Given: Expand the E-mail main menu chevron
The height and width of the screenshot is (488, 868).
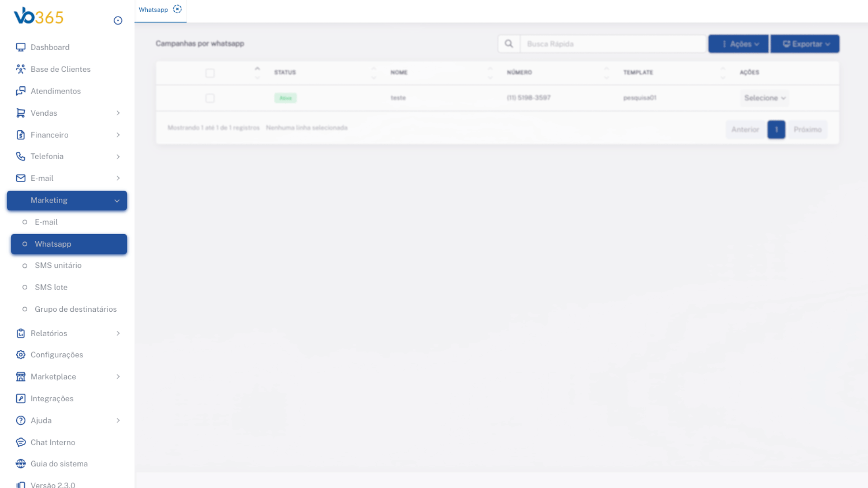Looking at the screenshot, I should click(118, 178).
